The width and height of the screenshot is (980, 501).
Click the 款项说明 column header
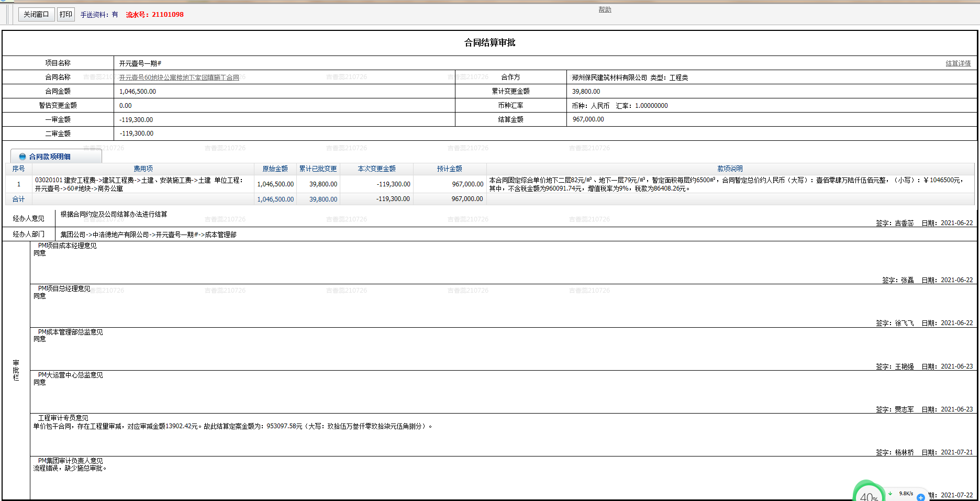tap(730, 169)
